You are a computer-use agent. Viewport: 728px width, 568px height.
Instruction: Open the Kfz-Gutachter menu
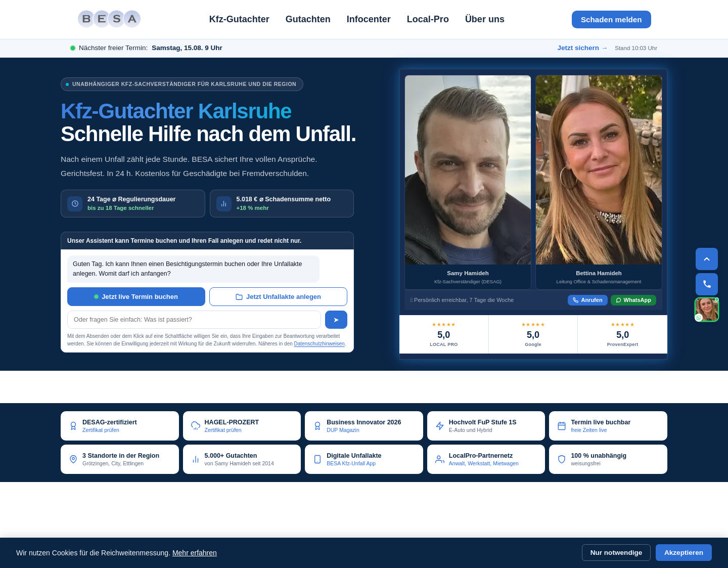tap(239, 19)
